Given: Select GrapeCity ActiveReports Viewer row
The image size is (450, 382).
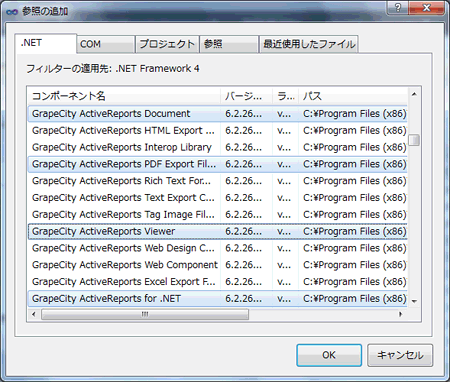Looking at the screenshot, I should point(218,231).
